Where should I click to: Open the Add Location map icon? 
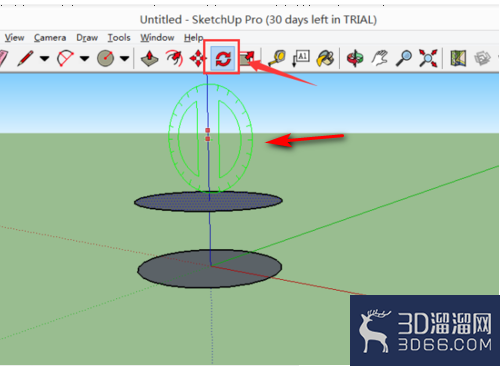(458, 58)
